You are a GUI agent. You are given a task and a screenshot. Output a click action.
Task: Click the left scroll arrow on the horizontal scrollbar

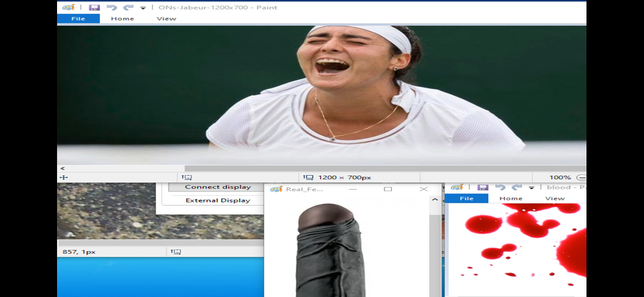(x=62, y=169)
